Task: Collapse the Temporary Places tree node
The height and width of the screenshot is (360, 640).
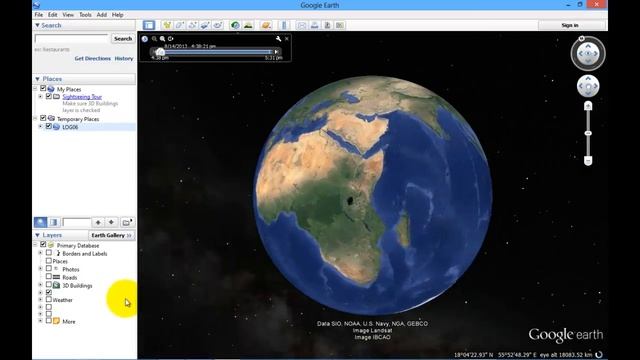Action: point(35,119)
